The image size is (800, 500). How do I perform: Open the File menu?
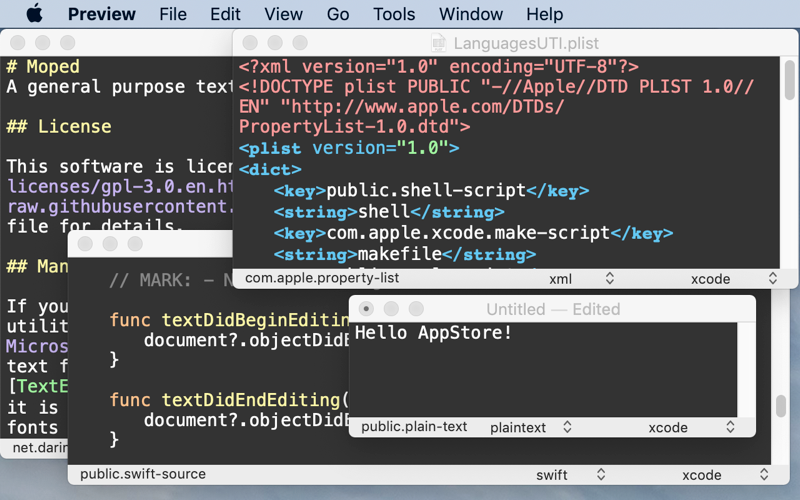[173, 14]
